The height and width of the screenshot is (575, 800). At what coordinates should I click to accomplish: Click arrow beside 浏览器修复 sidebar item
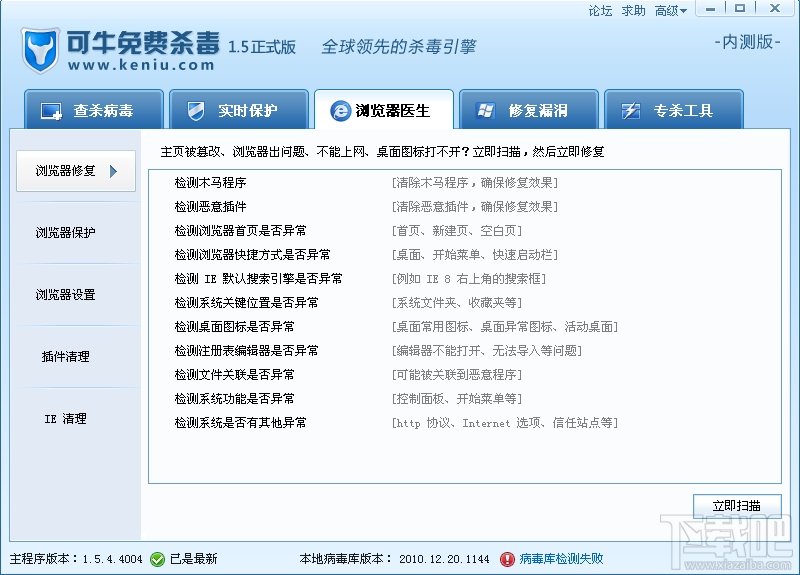(114, 171)
